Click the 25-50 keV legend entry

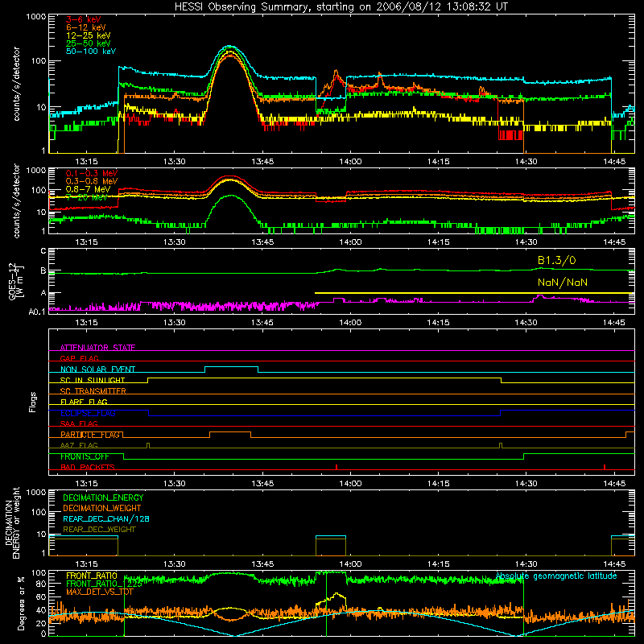pos(89,43)
